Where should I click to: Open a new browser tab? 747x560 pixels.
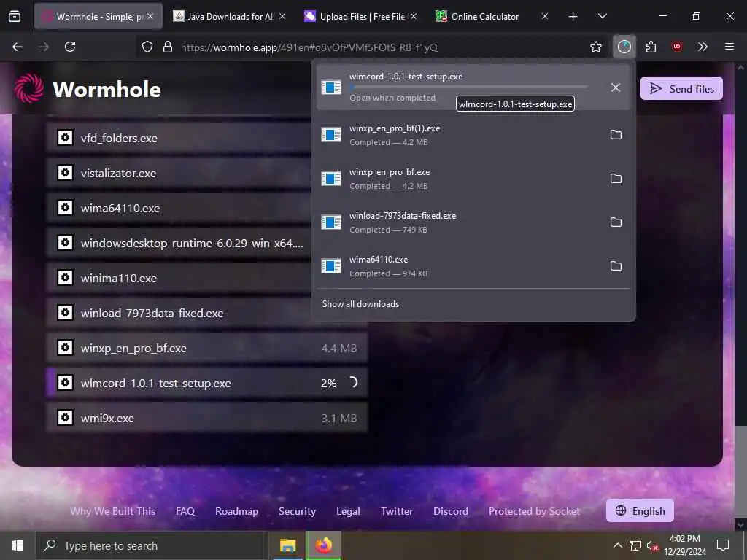(x=573, y=17)
